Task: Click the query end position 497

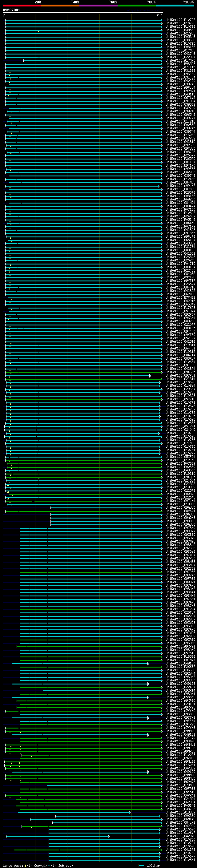Action: click(159, 15)
